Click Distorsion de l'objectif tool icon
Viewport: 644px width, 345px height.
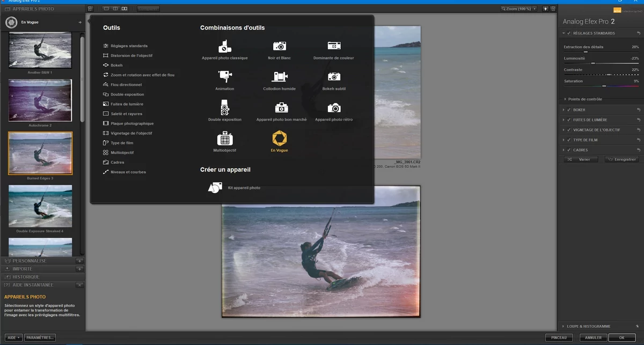coord(106,55)
